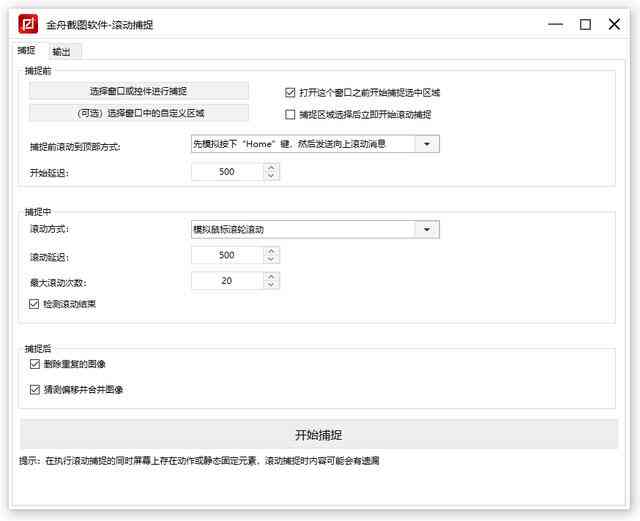Select the 捕捉 tab
640x521 pixels.
27,50
